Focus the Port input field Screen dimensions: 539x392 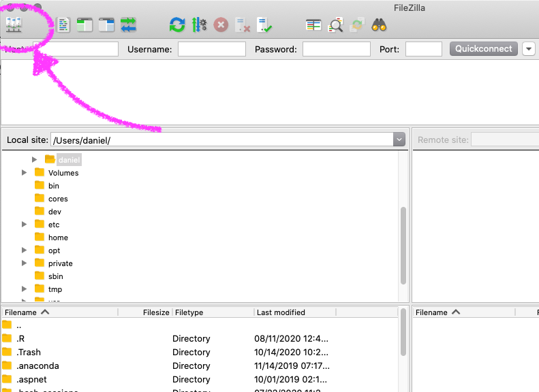[x=424, y=49]
